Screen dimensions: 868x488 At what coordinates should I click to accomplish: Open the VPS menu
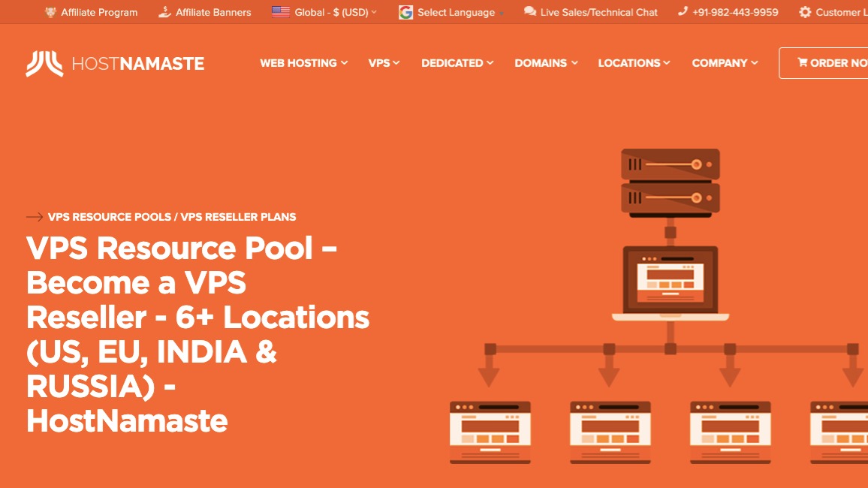click(x=379, y=63)
